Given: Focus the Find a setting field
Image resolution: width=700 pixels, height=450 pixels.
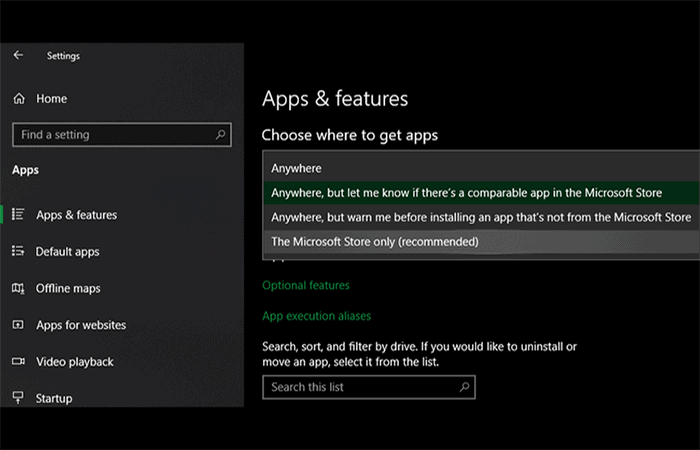Looking at the screenshot, I should click(x=122, y=134).
